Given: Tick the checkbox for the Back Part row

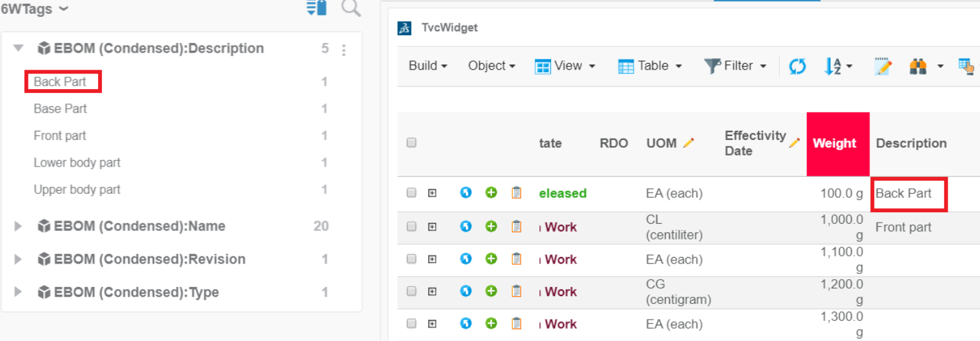Looking at the screenshot, I should point(411,193).
